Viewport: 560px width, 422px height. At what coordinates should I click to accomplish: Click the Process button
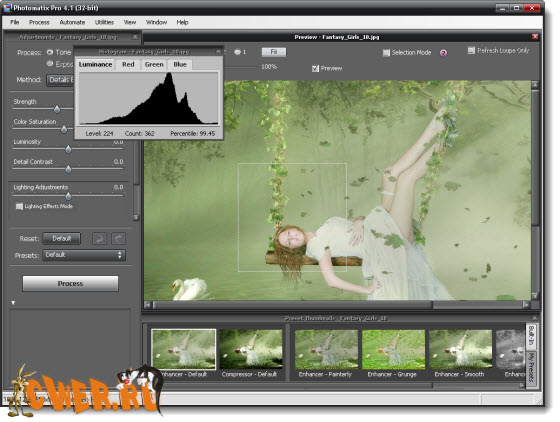70,283
